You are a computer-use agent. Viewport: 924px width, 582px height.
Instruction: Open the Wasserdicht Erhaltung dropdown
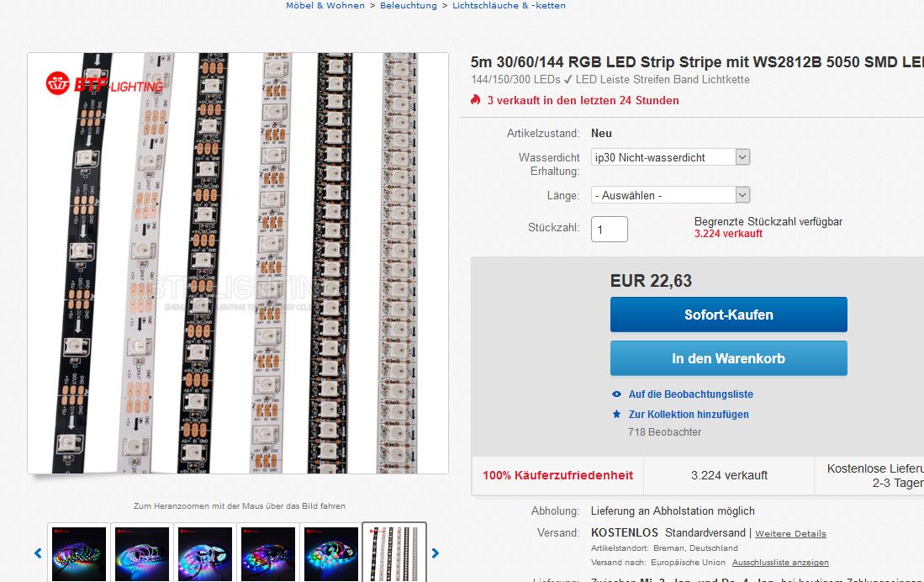(x=671, y=157)
